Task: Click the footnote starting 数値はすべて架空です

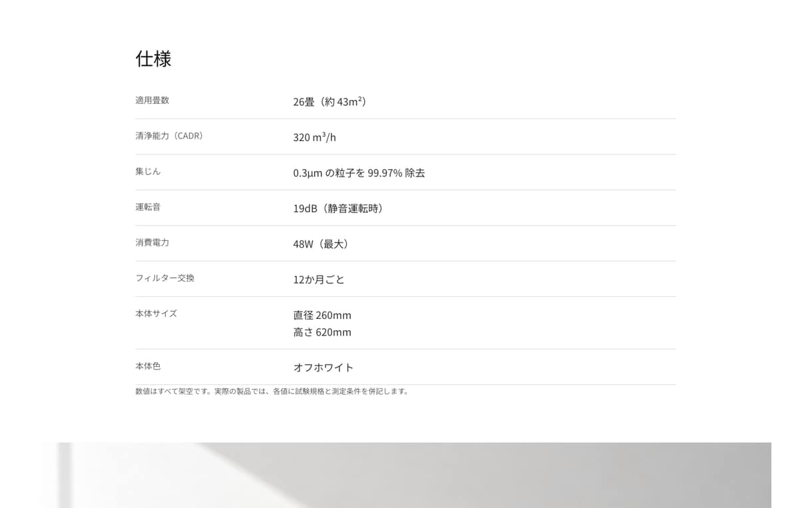Action: pos(273,391)
